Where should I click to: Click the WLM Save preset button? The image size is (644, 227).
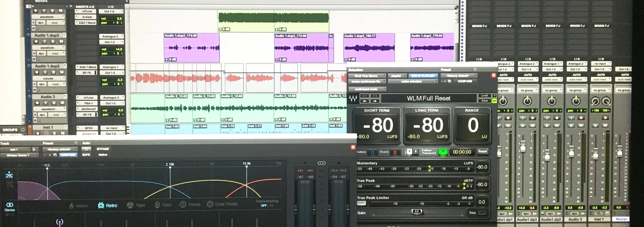(484, 101)
